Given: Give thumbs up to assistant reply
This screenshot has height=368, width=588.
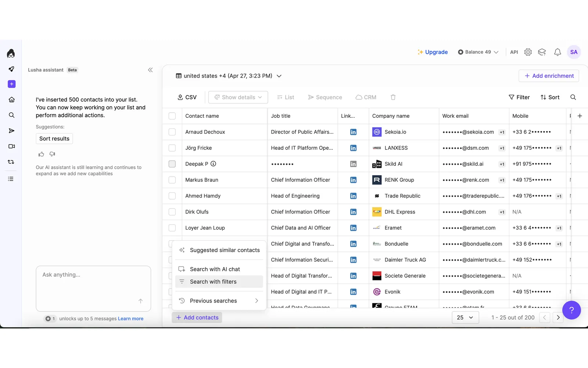Looking at the screenshot, I should pyautogui.click(x=41, y=154).
